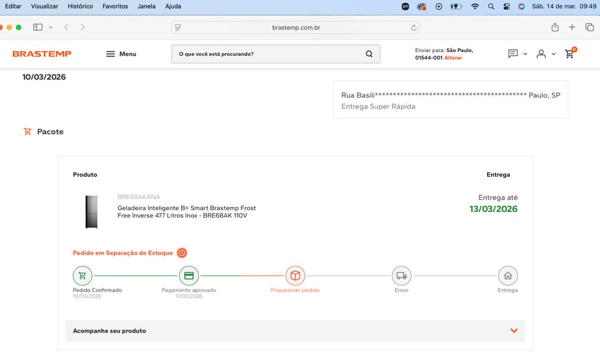600x364 pixels.
Task: Open the Ajuda menu
Action: pos(173,6)
